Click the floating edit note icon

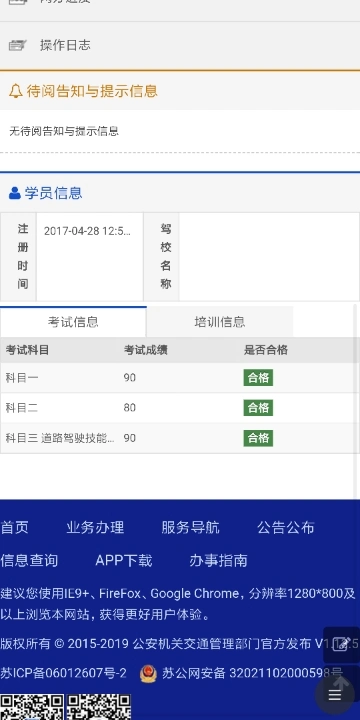(x=341, y=644)
